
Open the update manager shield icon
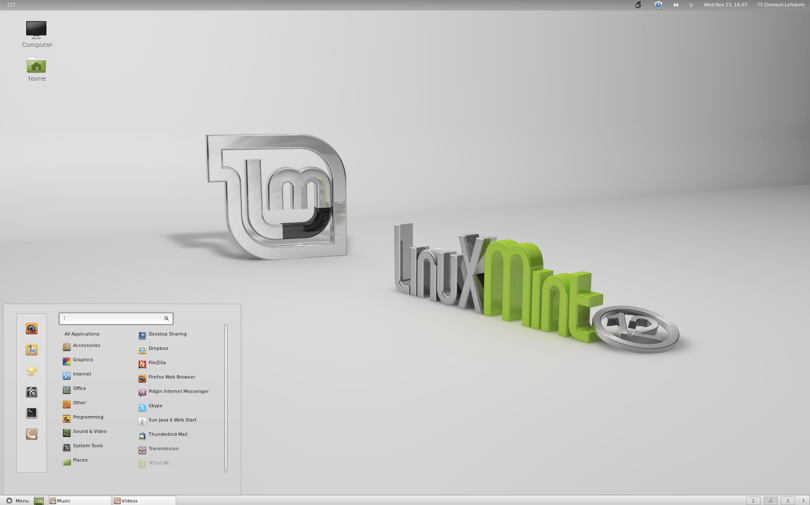tap(658, 5)
